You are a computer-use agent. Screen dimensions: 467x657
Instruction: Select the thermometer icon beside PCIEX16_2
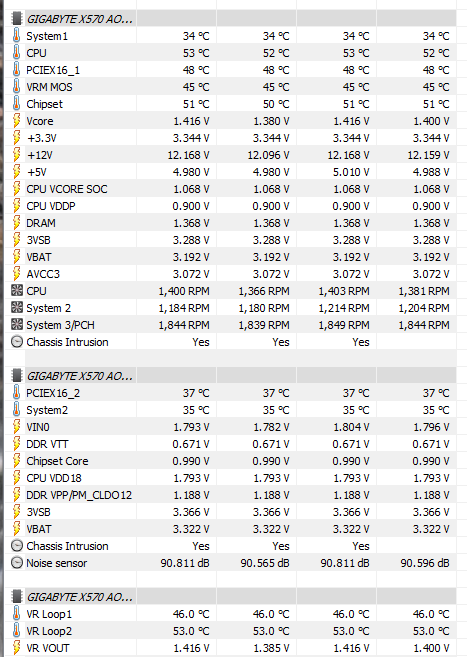coord(16,393)
